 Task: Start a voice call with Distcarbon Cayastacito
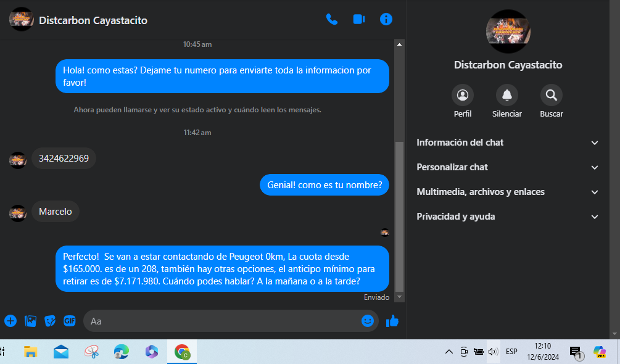click(x=332, y=19)
